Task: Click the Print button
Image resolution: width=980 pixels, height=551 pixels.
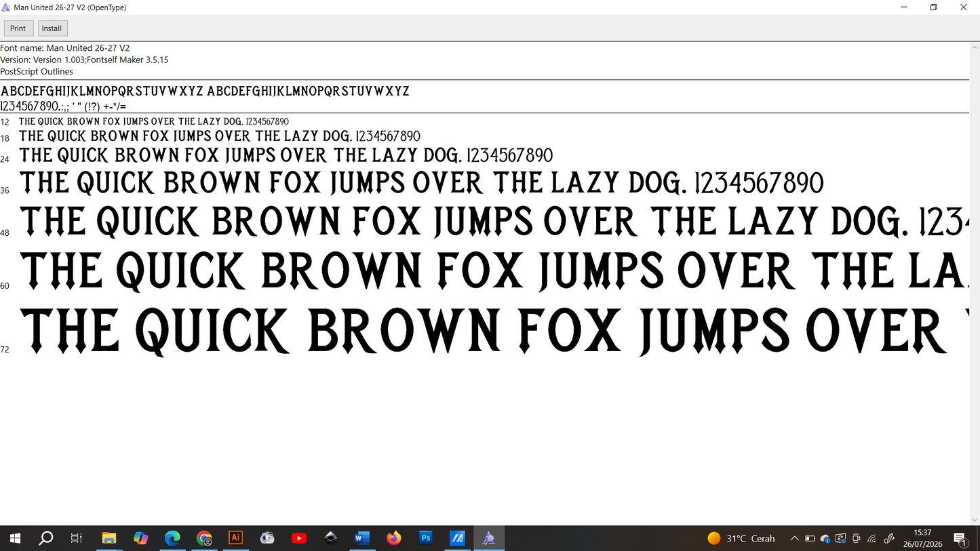Action: (x=18, y=28)
